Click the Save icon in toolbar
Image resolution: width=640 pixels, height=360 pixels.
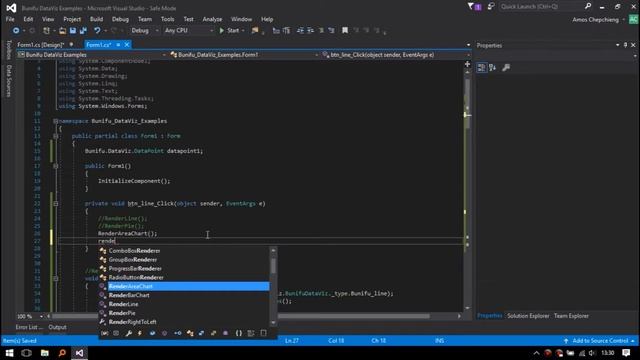point(73,31)
